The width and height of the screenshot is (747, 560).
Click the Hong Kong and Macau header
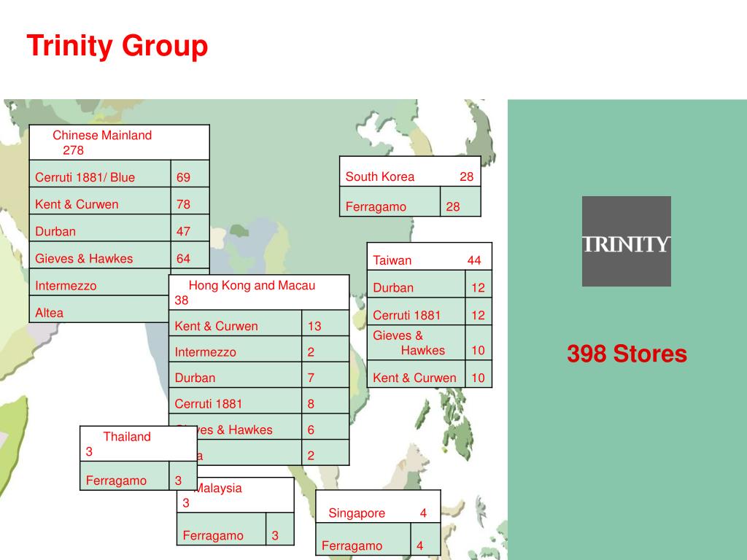point(259,292)
